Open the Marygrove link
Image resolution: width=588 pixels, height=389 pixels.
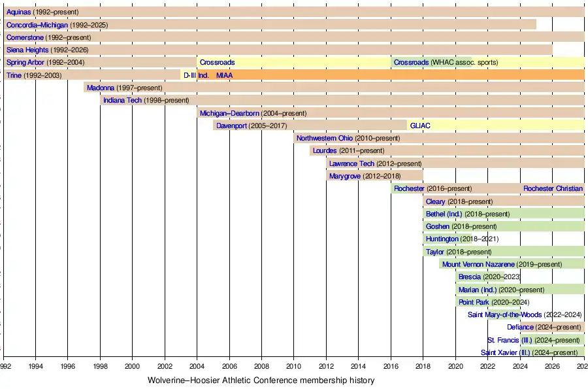coord(345,176)
